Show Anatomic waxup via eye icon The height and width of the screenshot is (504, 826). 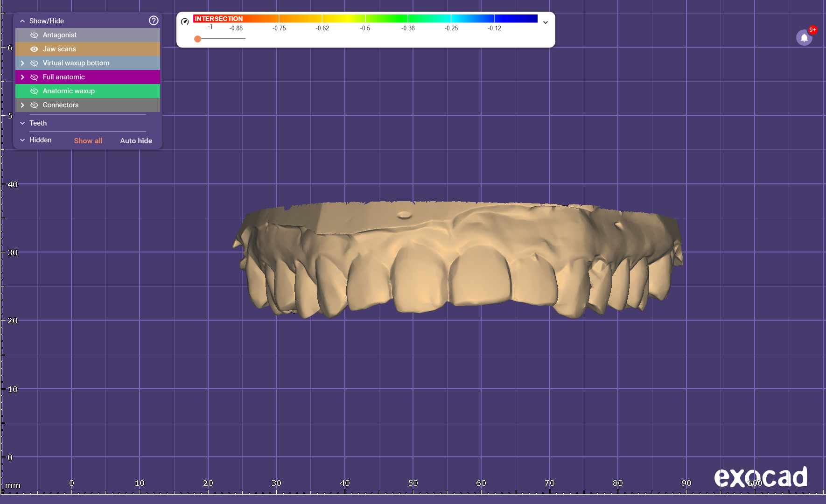(x=34, y=91)
